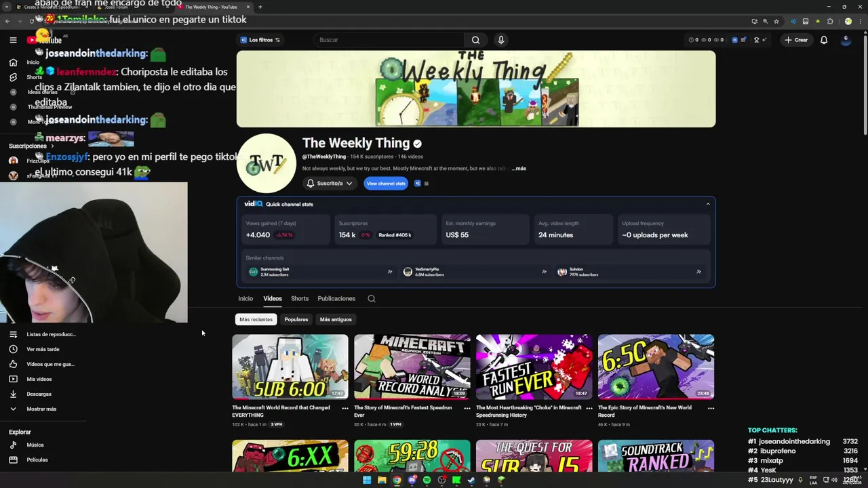868x488 pixels.
Task: Open Fastest Run Ever video thumbnail
Action: tap(534, 367)
